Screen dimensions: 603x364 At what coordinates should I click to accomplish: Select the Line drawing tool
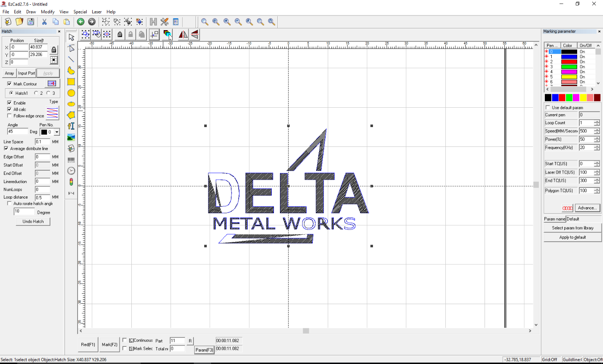coord(71,59)
